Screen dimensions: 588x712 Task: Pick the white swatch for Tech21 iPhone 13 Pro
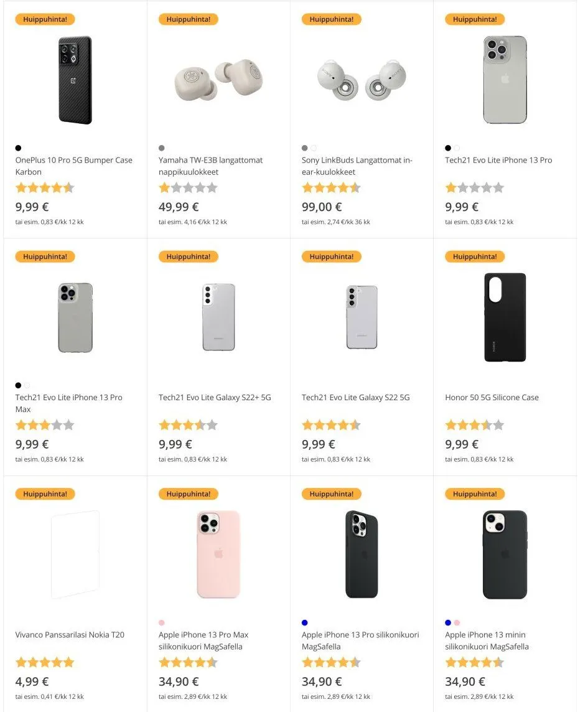tap(457, 148)
